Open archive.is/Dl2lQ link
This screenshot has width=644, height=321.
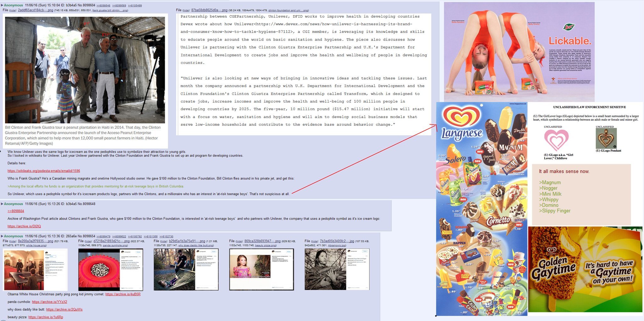[x=24, y=226]
